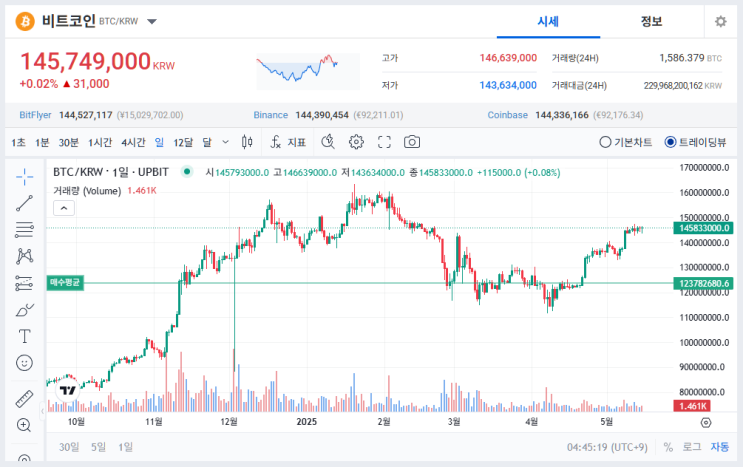Set chart range to 30일
The height and width of the screenshot is (467, 743).
(69, 447)
